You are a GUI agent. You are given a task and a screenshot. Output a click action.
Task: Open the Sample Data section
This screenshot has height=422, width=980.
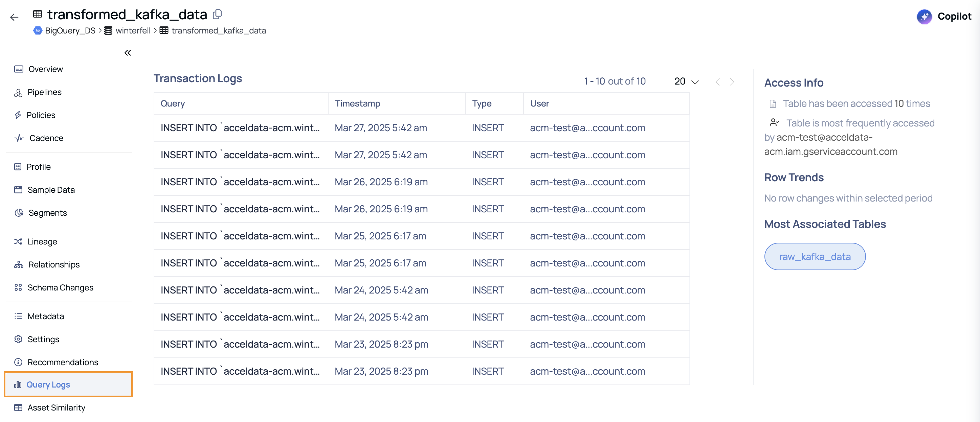51,190
